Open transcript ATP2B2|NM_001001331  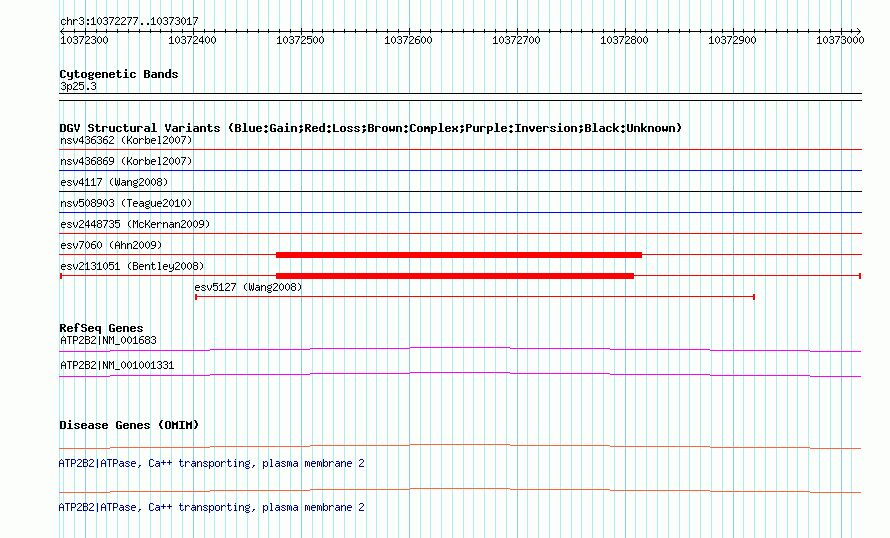tap(117, 365)
